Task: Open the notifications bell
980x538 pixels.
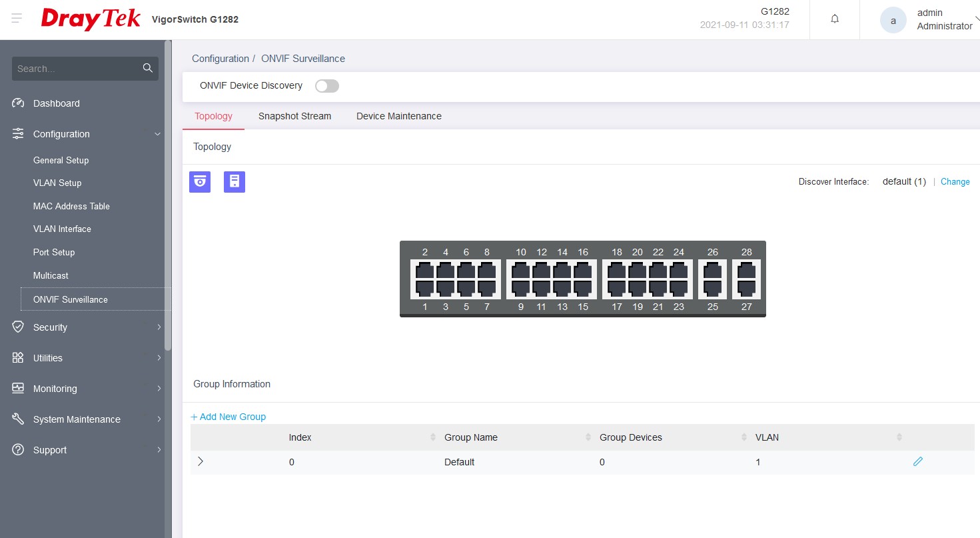Action: click(x=835, y=19)
